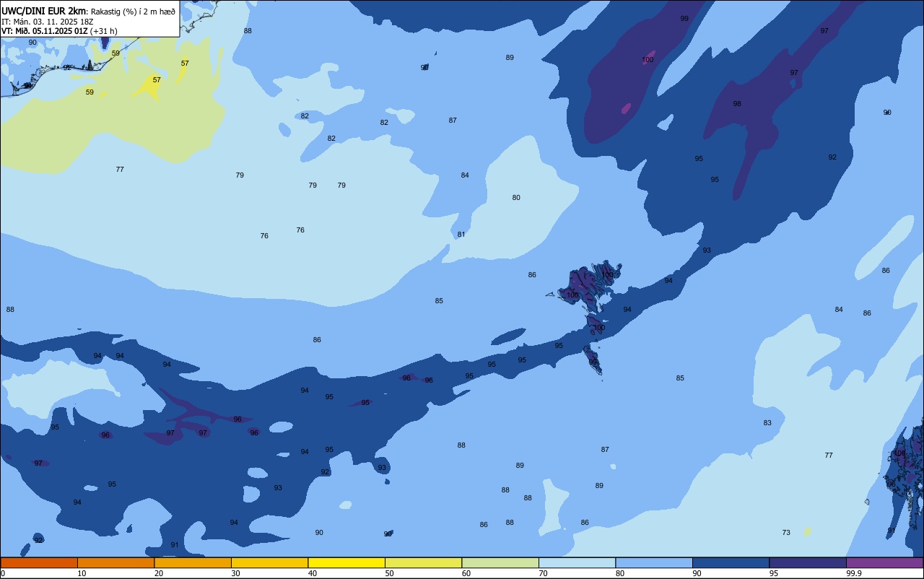Select the light blue 80–90 legend swatch

pyautogui.click(x=654, y=562)
